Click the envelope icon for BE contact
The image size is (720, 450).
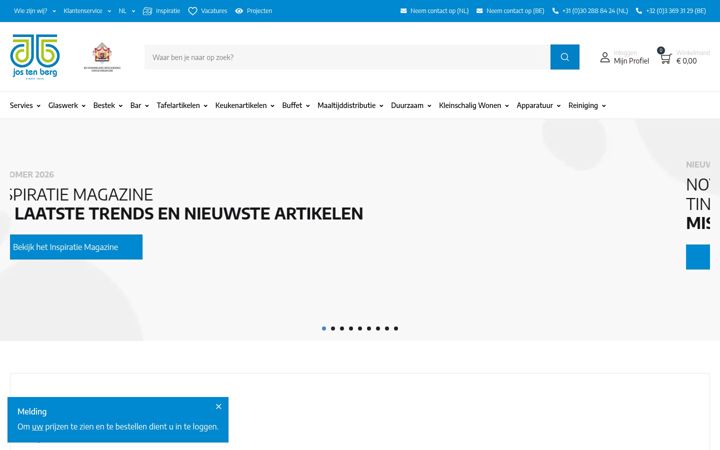click(479, 11)
